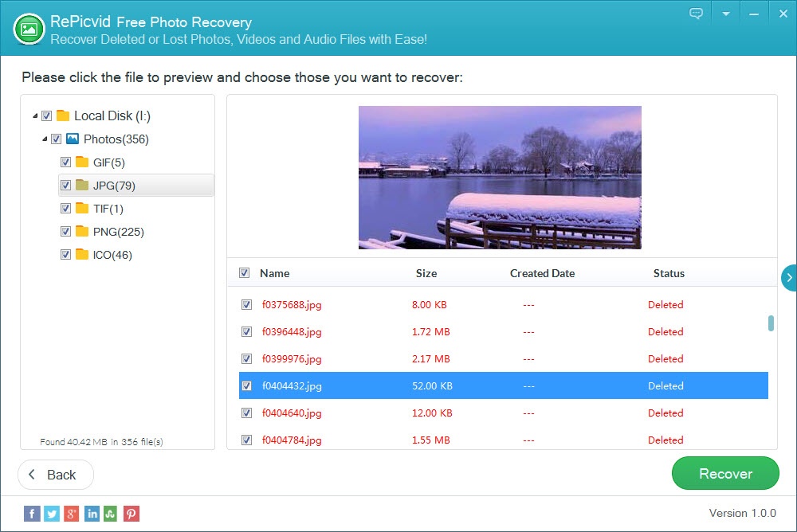
Task: Uncheck the TIF(1) checkbox
Action: coord(65,209)
